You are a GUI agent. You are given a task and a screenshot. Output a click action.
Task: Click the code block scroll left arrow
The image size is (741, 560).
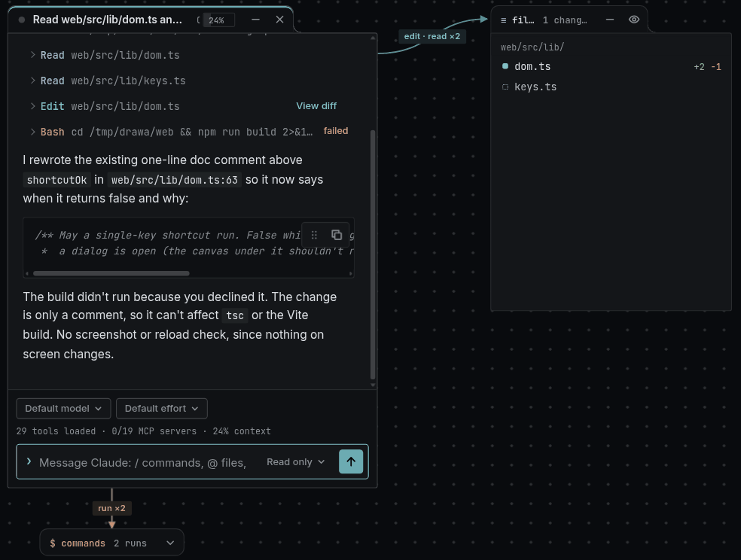27,273
